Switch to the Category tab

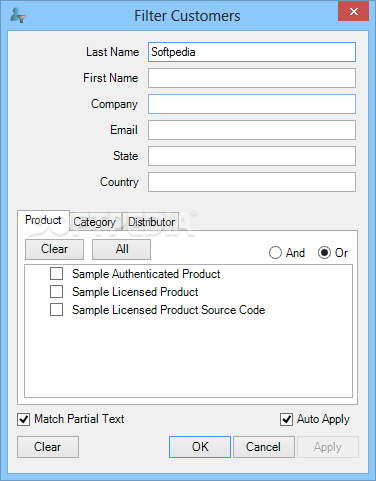pyautogui.click(x=95, y=222)
